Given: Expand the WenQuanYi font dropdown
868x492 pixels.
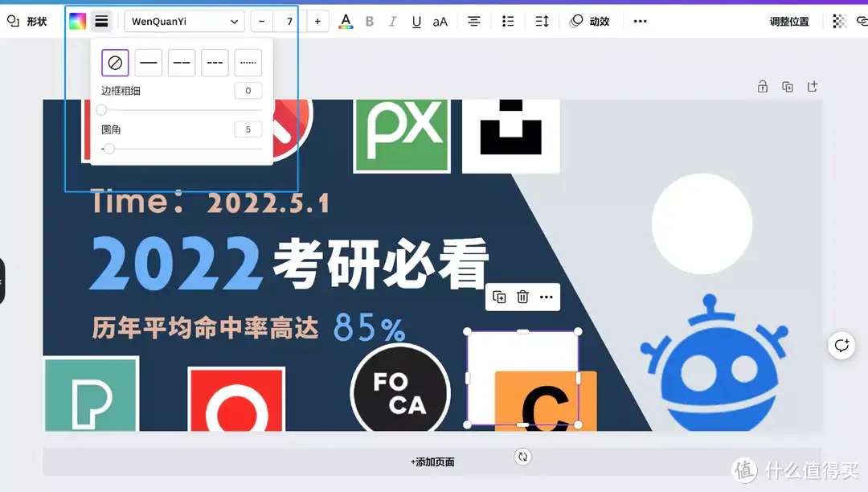Looking at the screenshot, I should point(184,22).
